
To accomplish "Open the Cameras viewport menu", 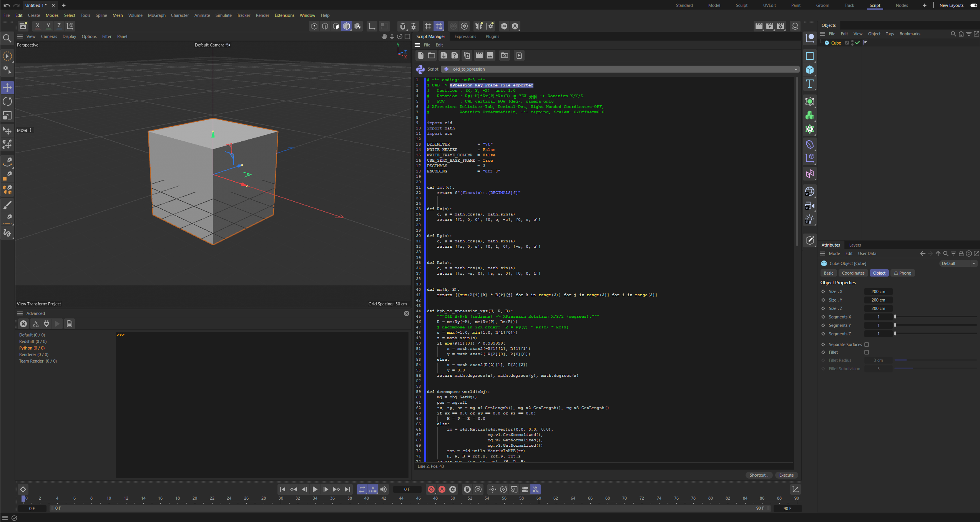I will tap(49, 36).
